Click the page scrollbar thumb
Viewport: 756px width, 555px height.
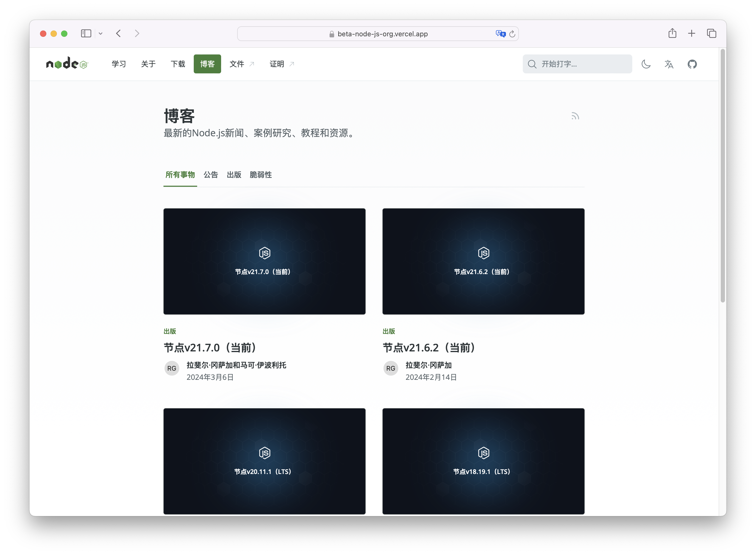click(x=722, y=176)
